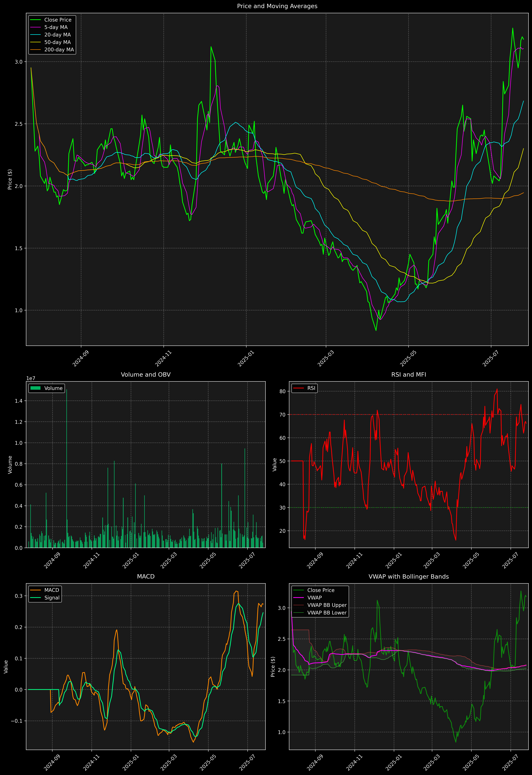Click the "50" tick on the RSI axis
This screenshot has width=532, height=775.
(x=283, y=461)
